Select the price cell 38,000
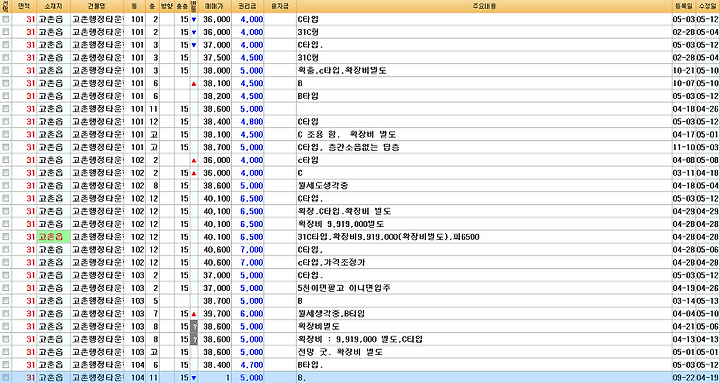This screenshot has width=720, height=383. [x=217, y=71]
